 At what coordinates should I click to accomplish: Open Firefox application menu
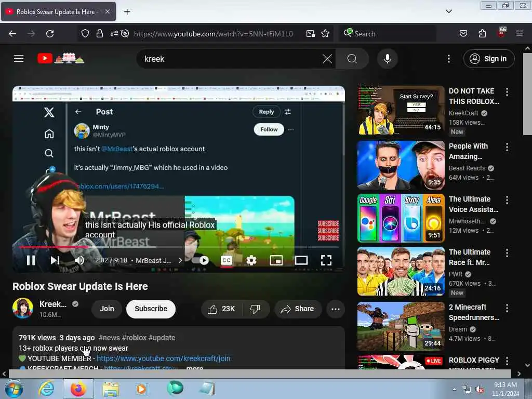pos(519,34)
